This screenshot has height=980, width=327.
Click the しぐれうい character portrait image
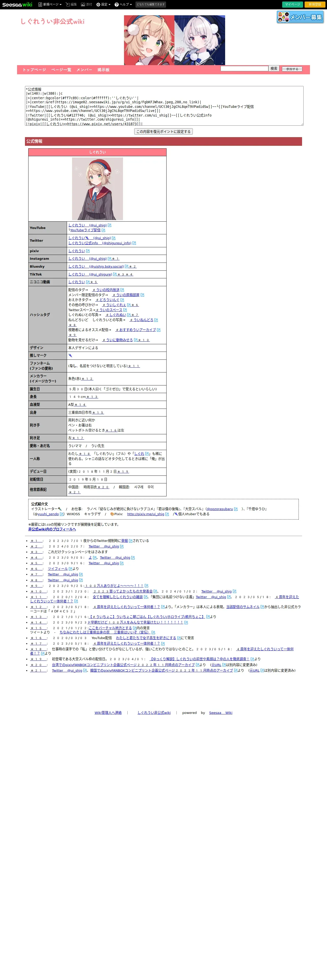coord(98,189)
